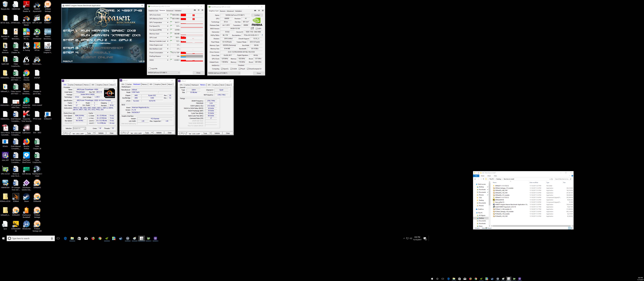The width and height of the screenshot is (644, 281).
Task: Open the GPU Core Clock sensor dropdown
Action: coord(167,15)
